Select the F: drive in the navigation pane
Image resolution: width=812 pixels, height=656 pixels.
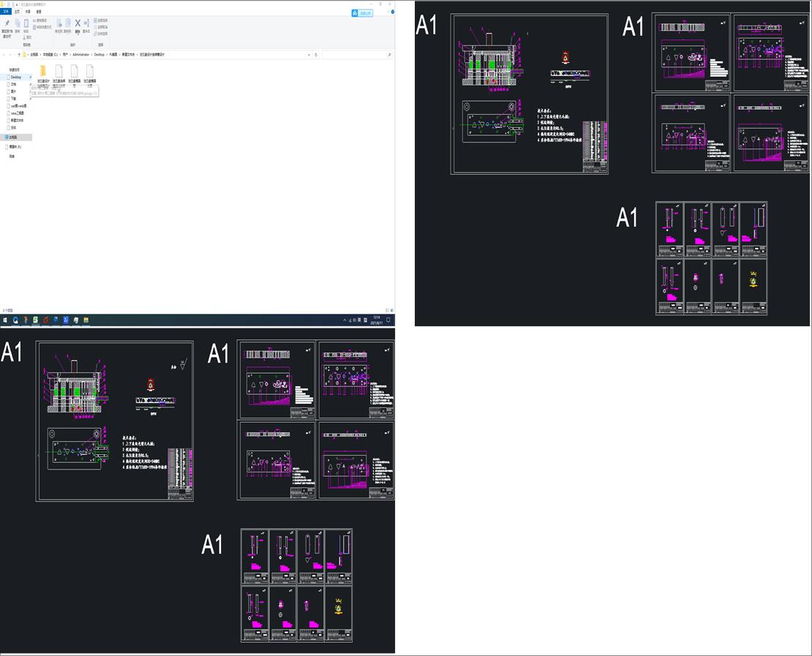[x=15, y=147]
